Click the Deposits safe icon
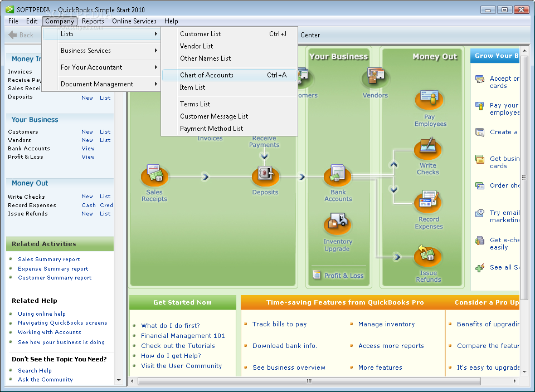This screenshot has height=392, width=535. 265,175
